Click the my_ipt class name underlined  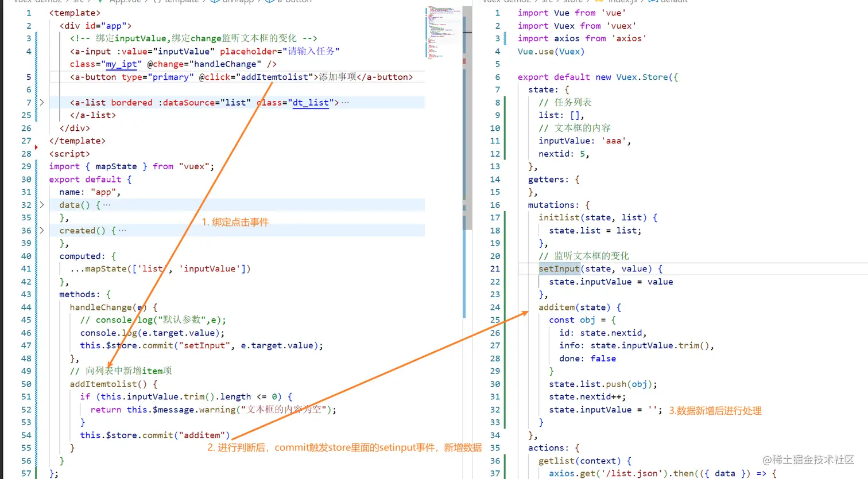point(122,64)
